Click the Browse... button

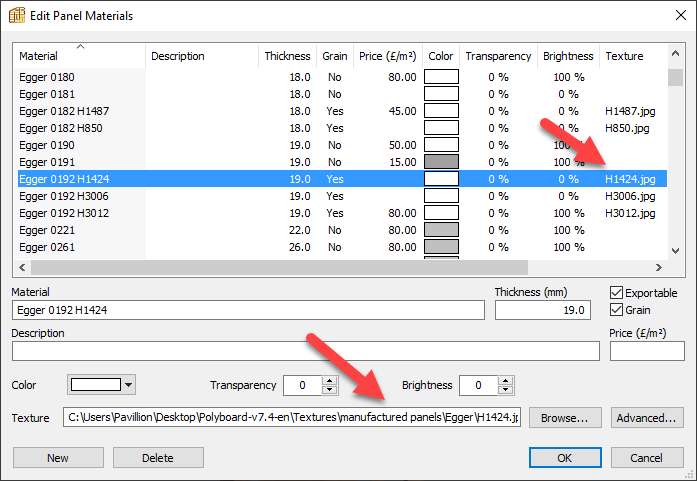pyautogui.click(x=565, y=418)
